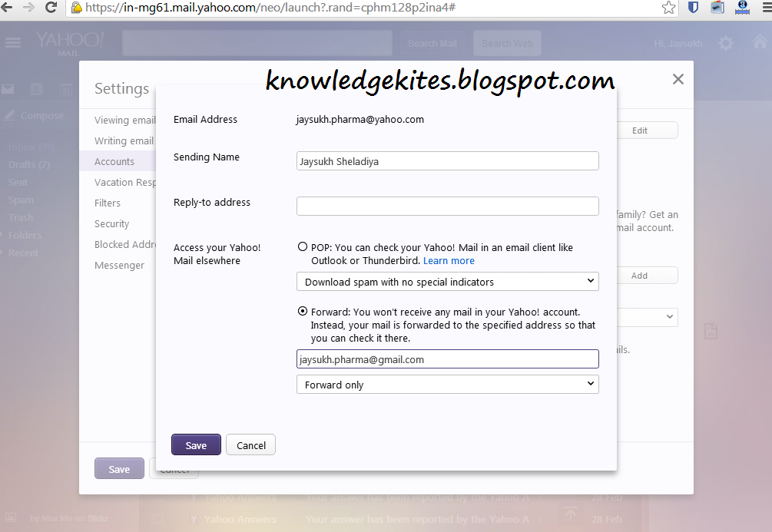Click the Edit button behind dialog
This screenshot has height=532, width=772.
(x=648, y=131)
